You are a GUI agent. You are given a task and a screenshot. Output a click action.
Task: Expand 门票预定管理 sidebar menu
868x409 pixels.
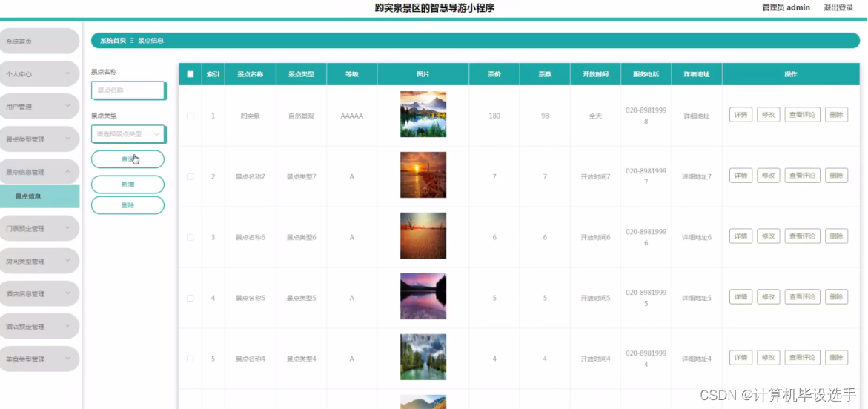coord(39,228)
